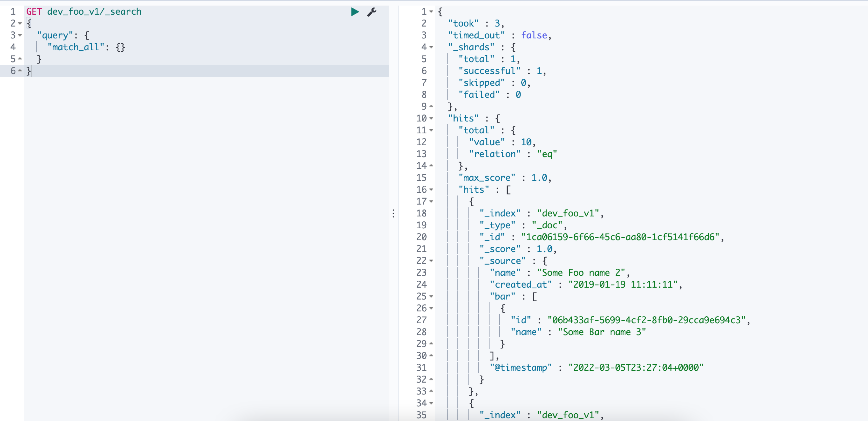Run the request with the green play icon
The image size is (868, 421).
point(355,12)
